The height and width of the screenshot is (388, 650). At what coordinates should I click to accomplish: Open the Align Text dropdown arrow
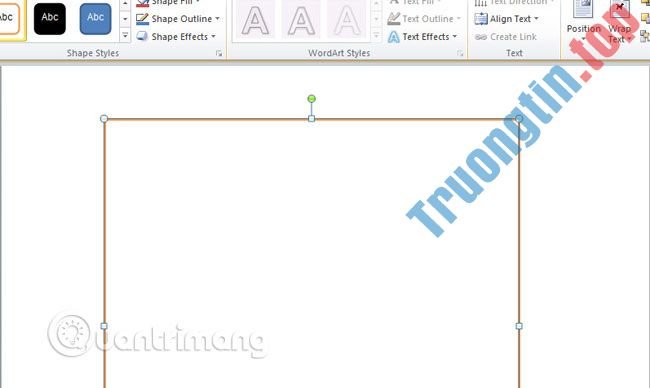click(536, 19)
